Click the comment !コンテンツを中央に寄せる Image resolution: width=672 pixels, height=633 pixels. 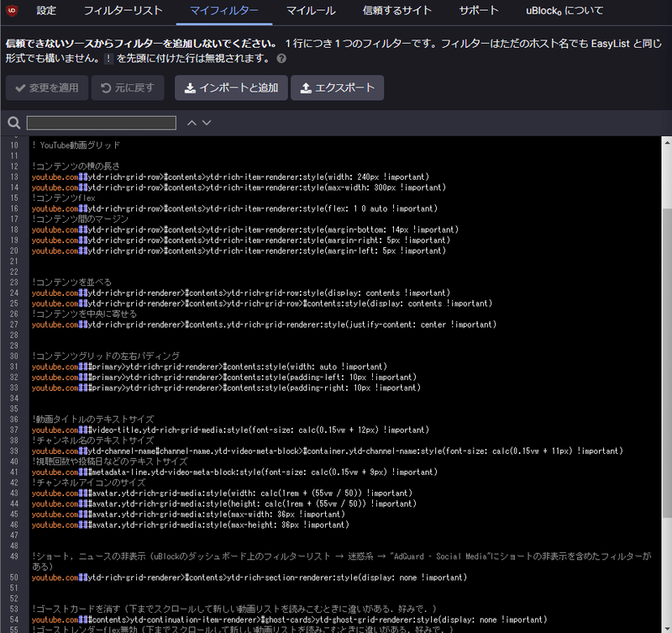(x=85, y=314)
